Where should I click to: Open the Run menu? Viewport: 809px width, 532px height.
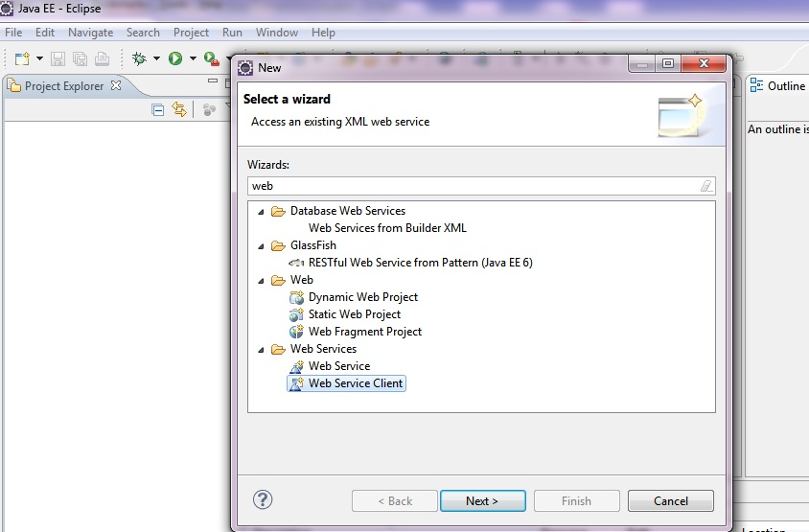pyautogui.click(x=232, y=33)
